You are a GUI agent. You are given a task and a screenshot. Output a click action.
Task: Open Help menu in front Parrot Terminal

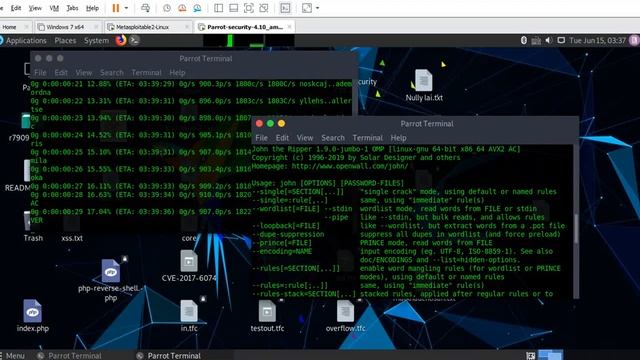[x=398, y=138]
